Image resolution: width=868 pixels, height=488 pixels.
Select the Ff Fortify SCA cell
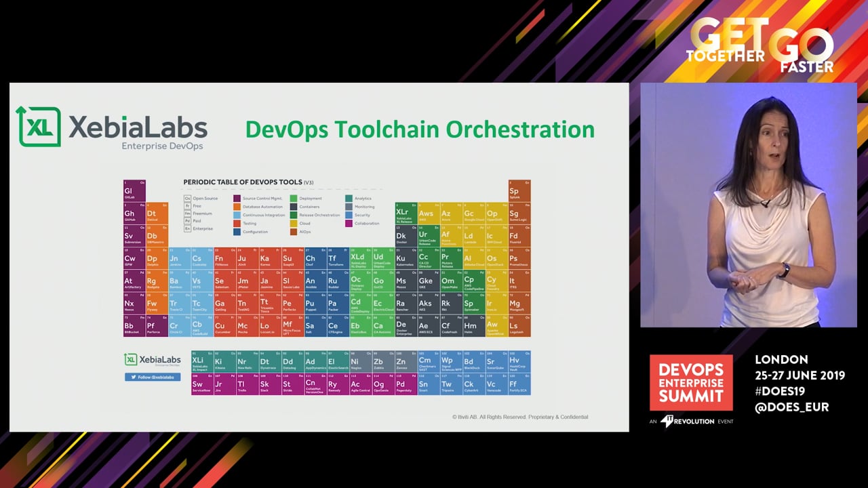point(519,384)
